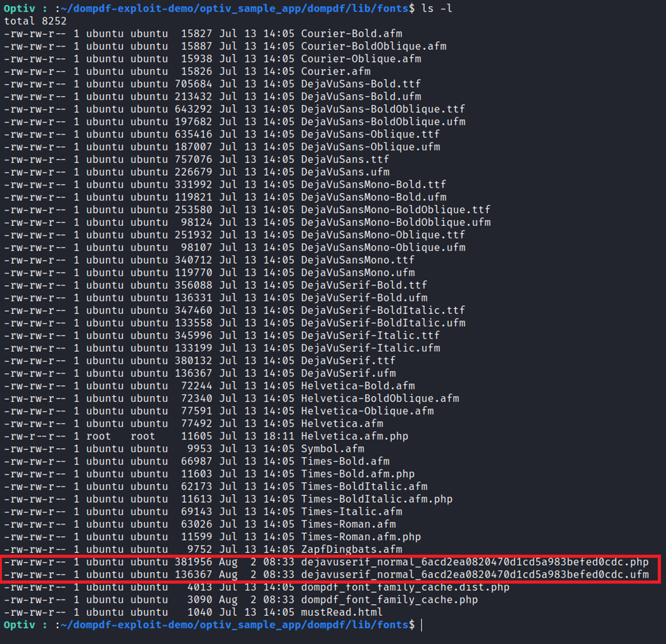Click the ZapfDingbats.afm filename
Viewport: 666px width, 644px height.
(x=351, y=550)
